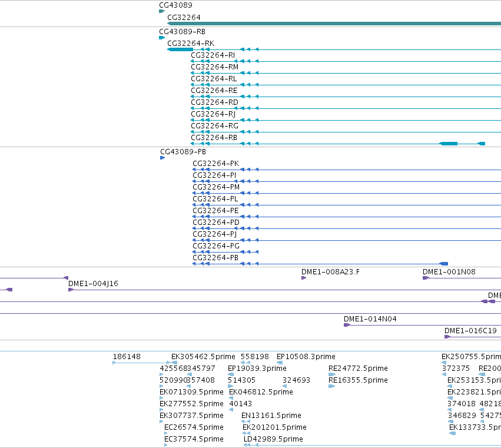Open clone DME1-004J16
This screenshot has height=448, width=501.
tap(93, 284)
